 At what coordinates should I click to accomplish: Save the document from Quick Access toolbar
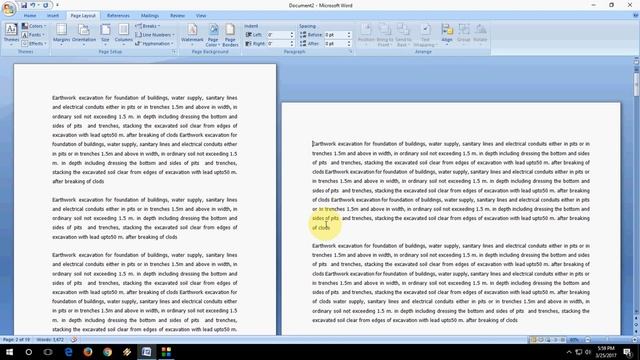click(x=24, y=5)
